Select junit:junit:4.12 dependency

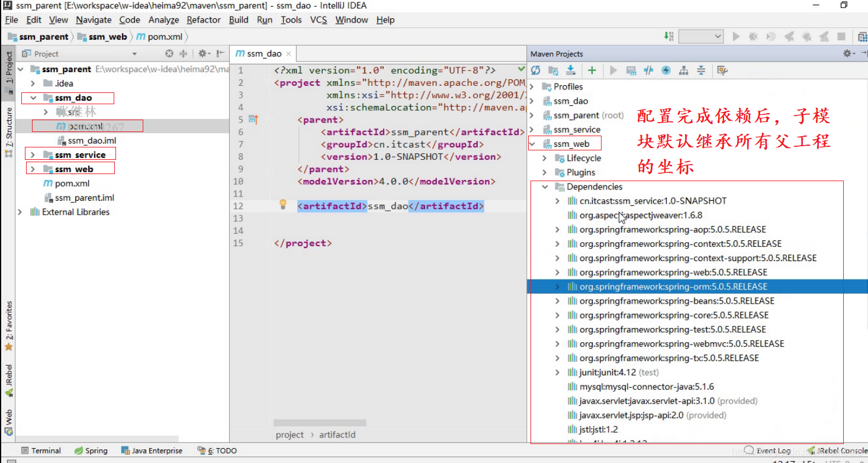point(613,372)
